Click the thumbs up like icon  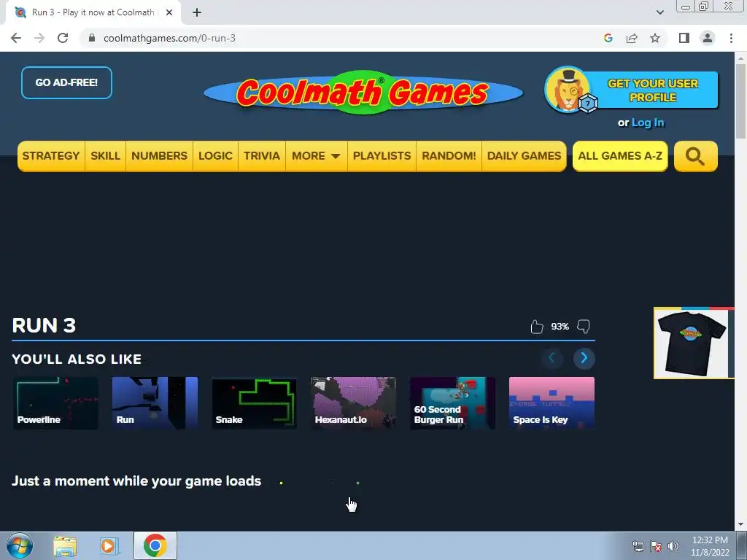[x=536, y=327]
